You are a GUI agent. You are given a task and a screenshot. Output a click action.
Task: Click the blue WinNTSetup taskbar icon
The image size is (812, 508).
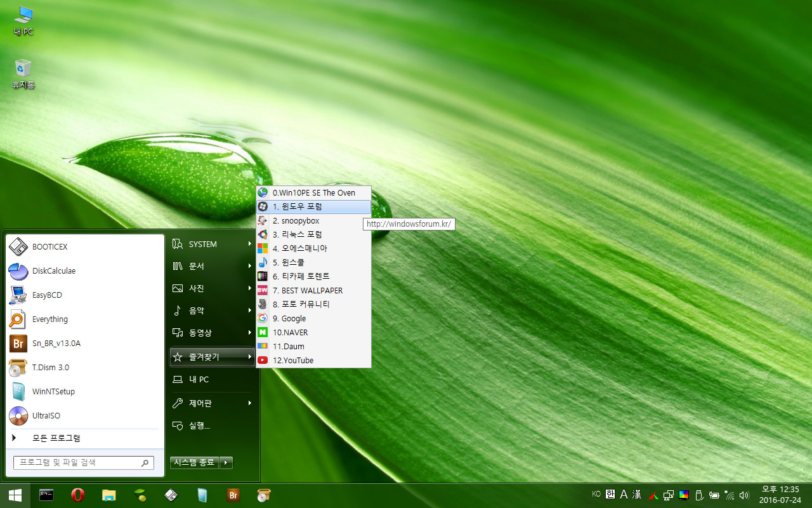pos(202,495)
